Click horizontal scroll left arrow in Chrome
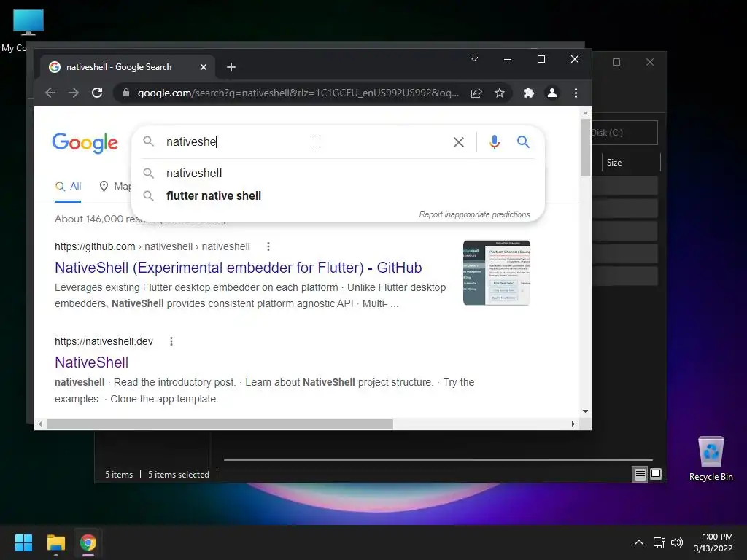747x560 pixels. coord(41,424)
